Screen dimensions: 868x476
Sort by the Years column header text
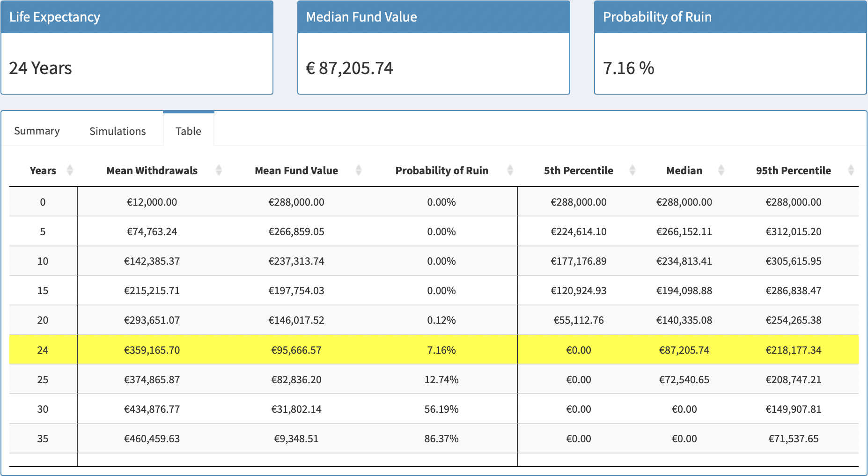(43, 171)
